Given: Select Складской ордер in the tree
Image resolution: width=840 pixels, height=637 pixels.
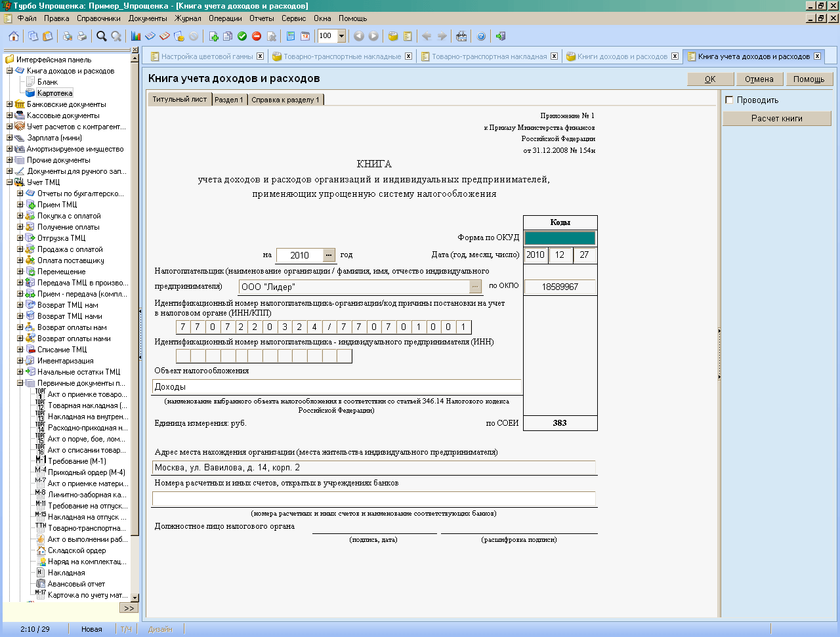Looking at the screenshot, I should pyautogui.click(x=77, y=550).
